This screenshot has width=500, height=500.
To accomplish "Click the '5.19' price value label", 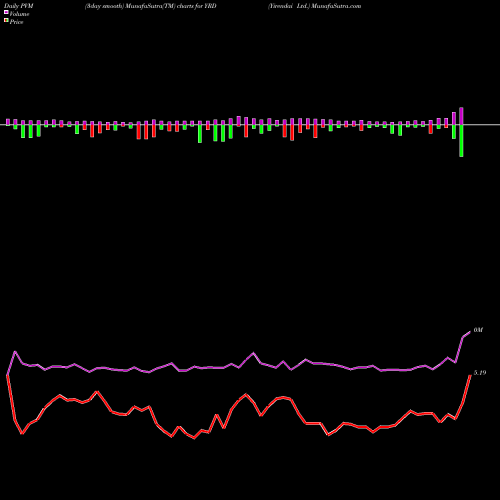I will point(480,373).
